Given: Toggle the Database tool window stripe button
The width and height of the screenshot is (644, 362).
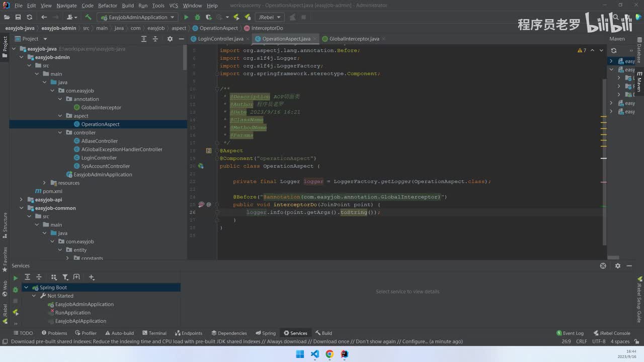Looking at the screenshot, I should click(639, 53).
